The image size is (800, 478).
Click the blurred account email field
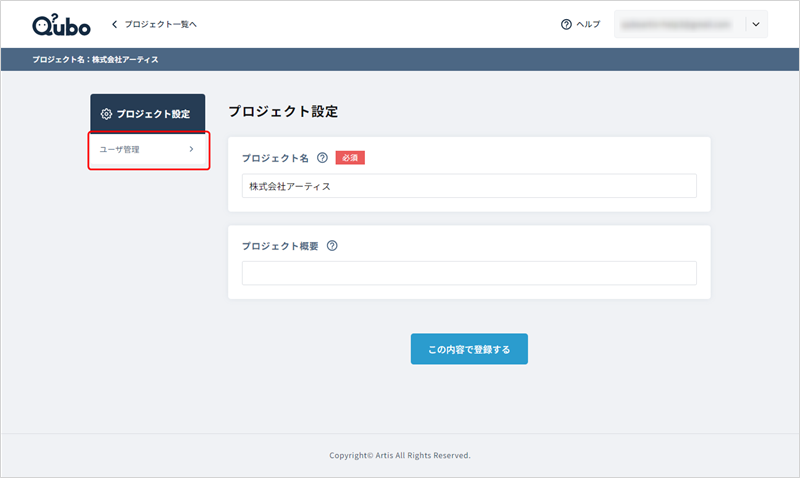pos(679,24)
